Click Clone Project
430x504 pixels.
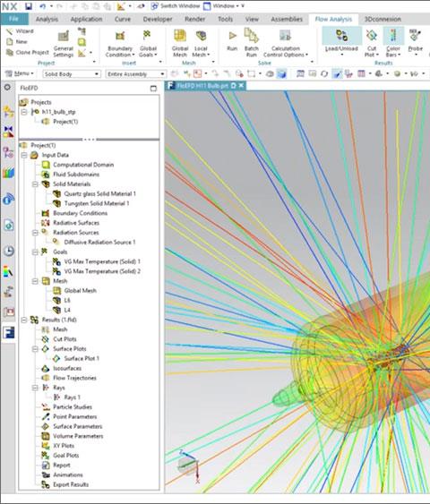point(28,53)
